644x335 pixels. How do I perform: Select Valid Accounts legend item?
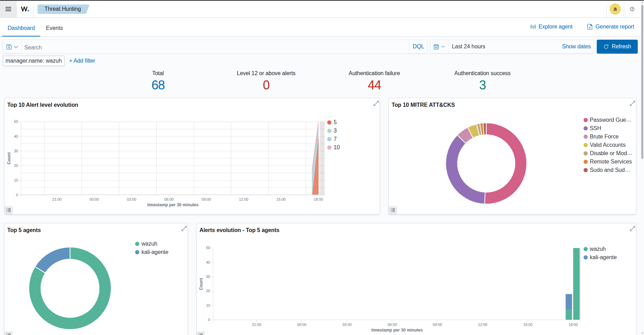[x=604, y=145]
